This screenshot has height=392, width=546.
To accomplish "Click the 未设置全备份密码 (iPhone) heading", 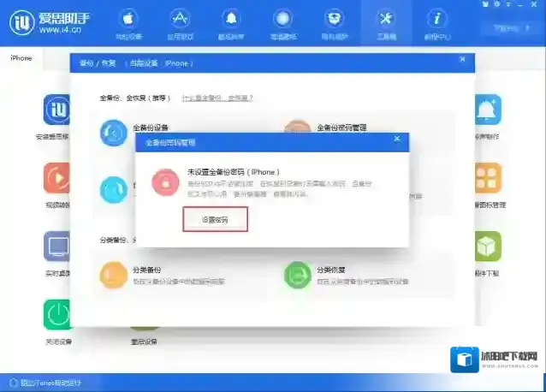I will (x=234, y=172).
